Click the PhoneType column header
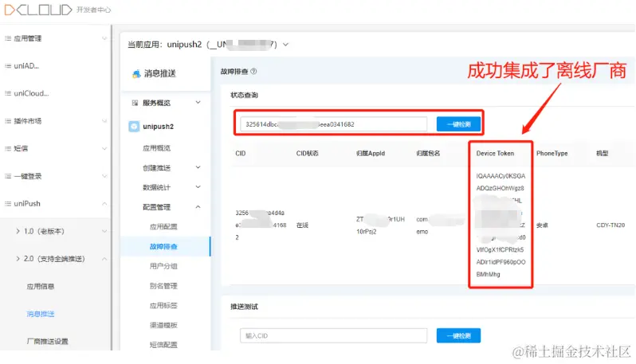This screenshot has width=636, height=364. (x=552, y=154)
